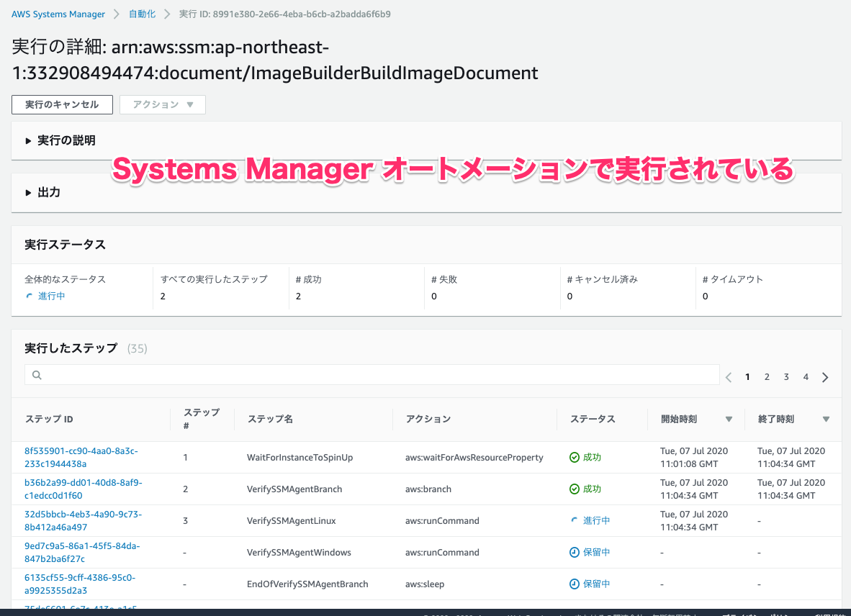This screenshot has width=851, height=616.
Task: Click success icon for VerifySSMAgentBranch step
Action: [575, 489]
